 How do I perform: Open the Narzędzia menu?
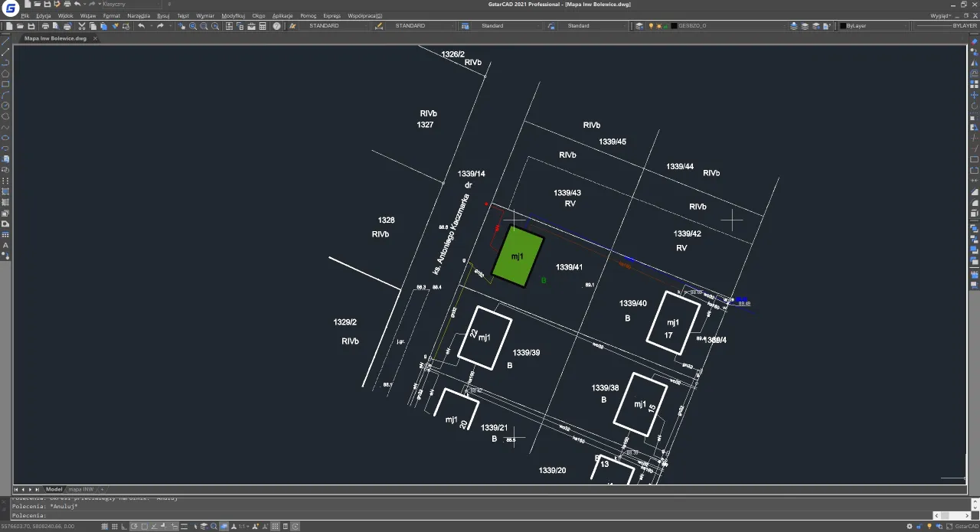point(139,15)
